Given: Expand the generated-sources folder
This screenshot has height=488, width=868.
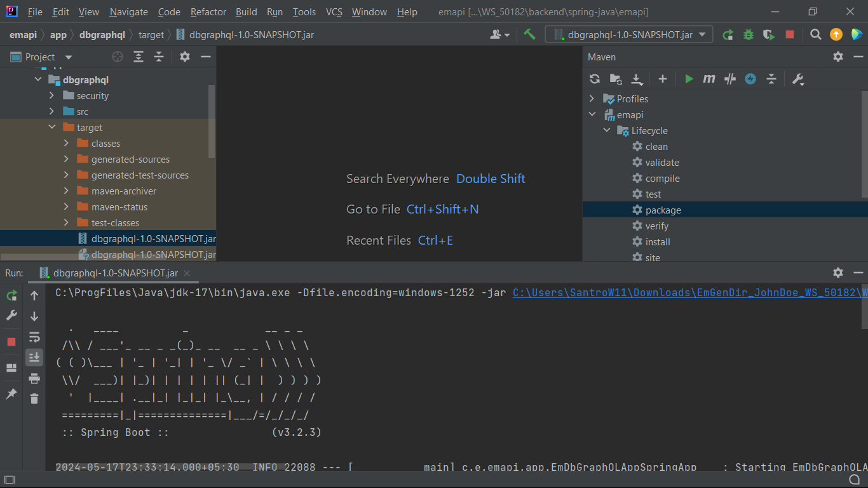Looking at the screenshot, I should [x=66, y=159].
